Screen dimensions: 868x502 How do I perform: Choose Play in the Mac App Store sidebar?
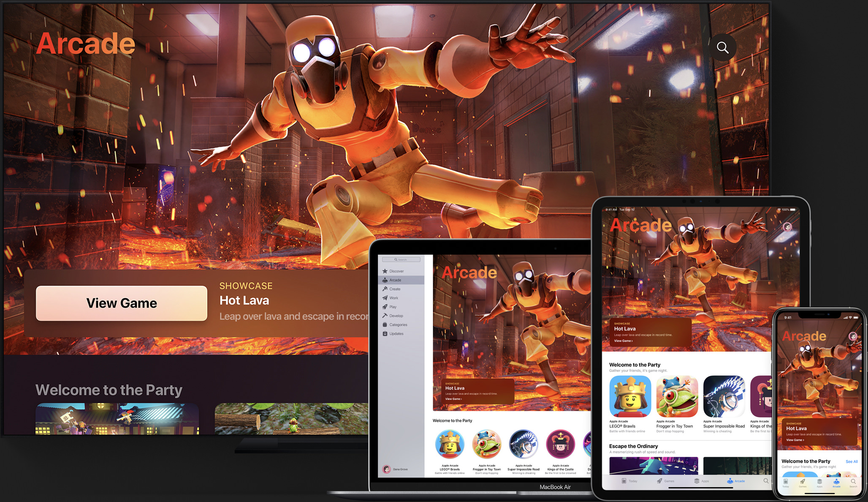pyautogui.click(x=393, y=307)
